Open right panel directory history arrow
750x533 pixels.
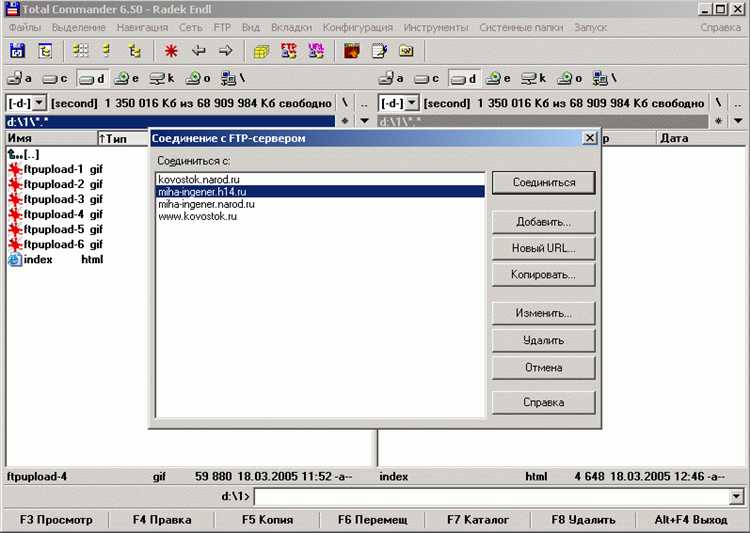pos(738,121)
